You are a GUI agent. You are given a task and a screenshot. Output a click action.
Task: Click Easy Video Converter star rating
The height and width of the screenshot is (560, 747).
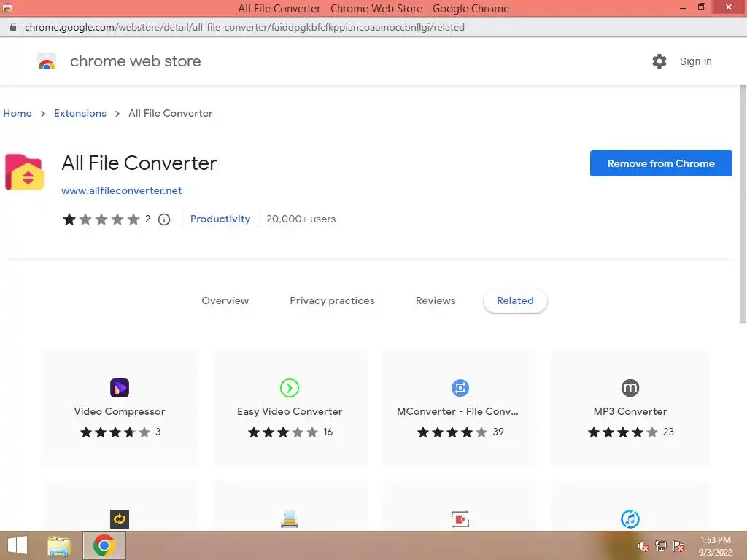(x=283, y=432)
